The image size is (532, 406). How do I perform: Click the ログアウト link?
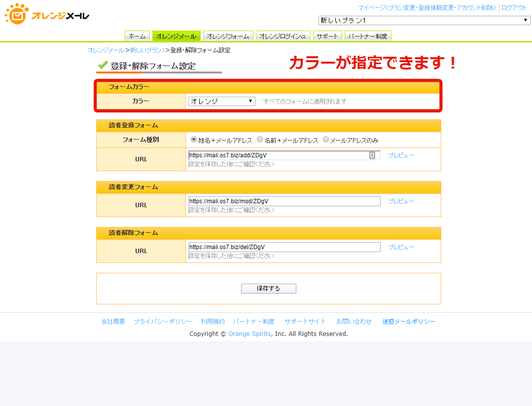point(514,8)
